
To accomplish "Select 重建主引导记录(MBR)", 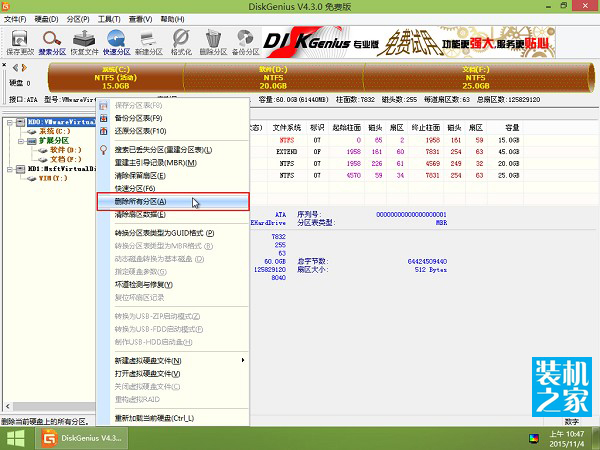I will coord(173,163).
